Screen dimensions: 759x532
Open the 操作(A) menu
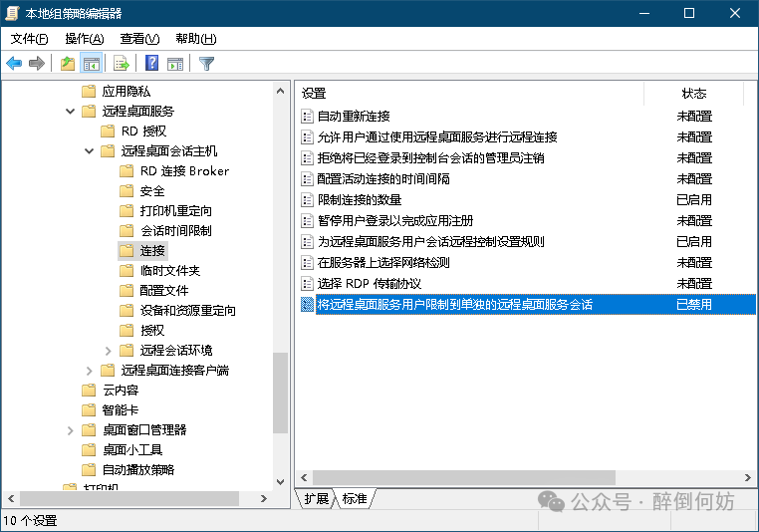coord(84,39)
